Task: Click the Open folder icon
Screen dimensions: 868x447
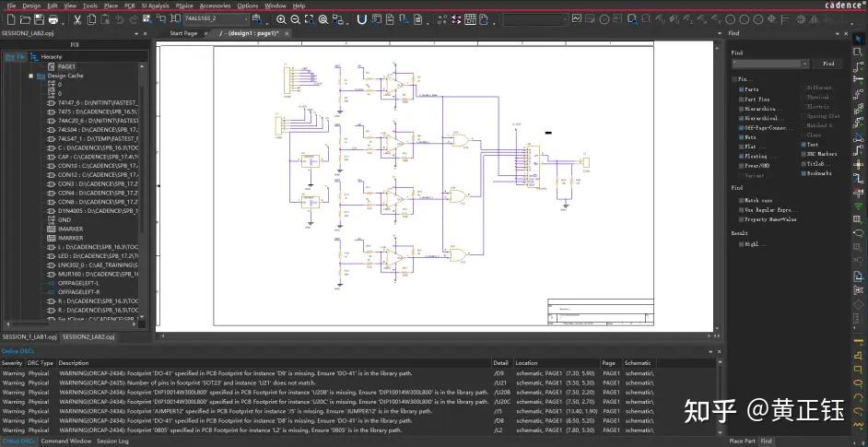Action: 25,19
